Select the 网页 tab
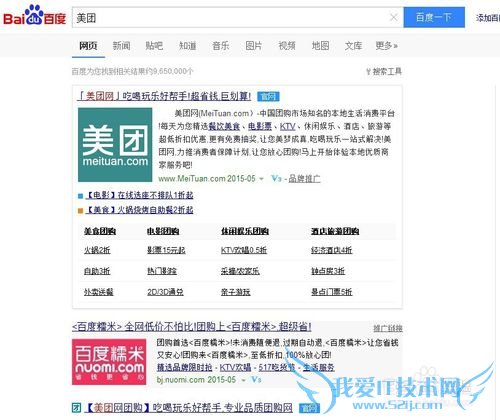Image resolution: width=500 pixels, height=420 pixels. (x=88, y=46)
